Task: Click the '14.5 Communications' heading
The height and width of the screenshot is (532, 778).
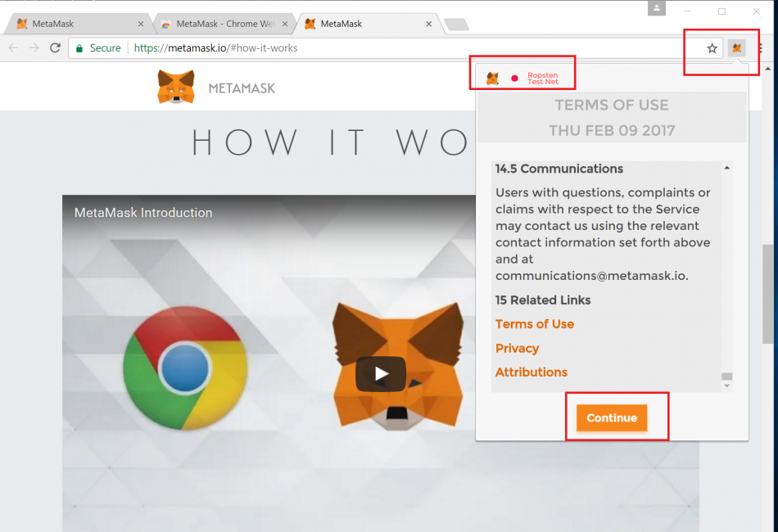Action: coord(559,169)
